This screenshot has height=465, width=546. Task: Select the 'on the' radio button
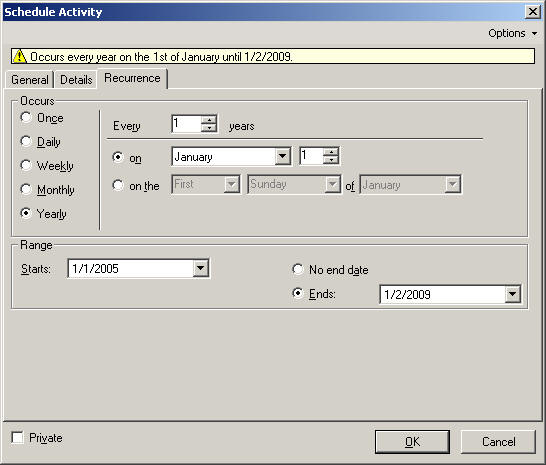click(x=118, y=185)
